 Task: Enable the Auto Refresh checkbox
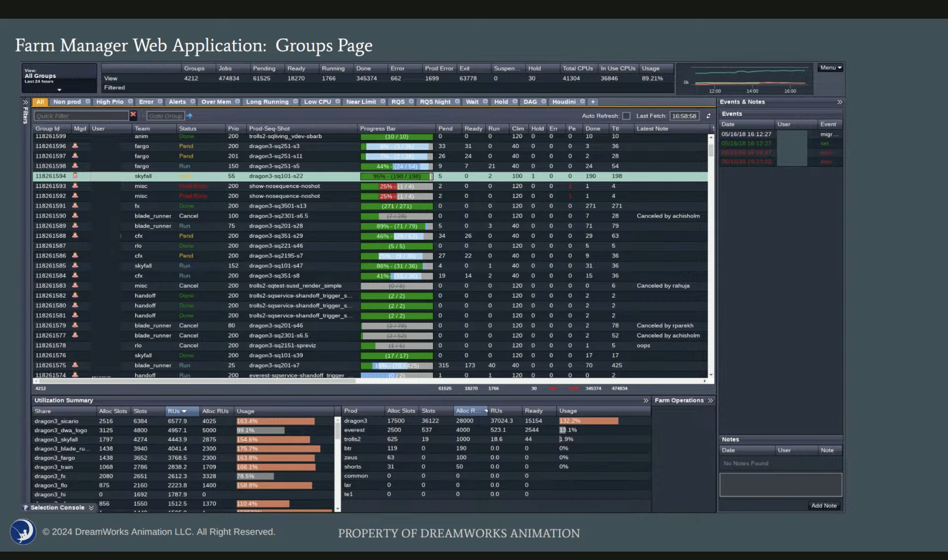tap(626, 116)
